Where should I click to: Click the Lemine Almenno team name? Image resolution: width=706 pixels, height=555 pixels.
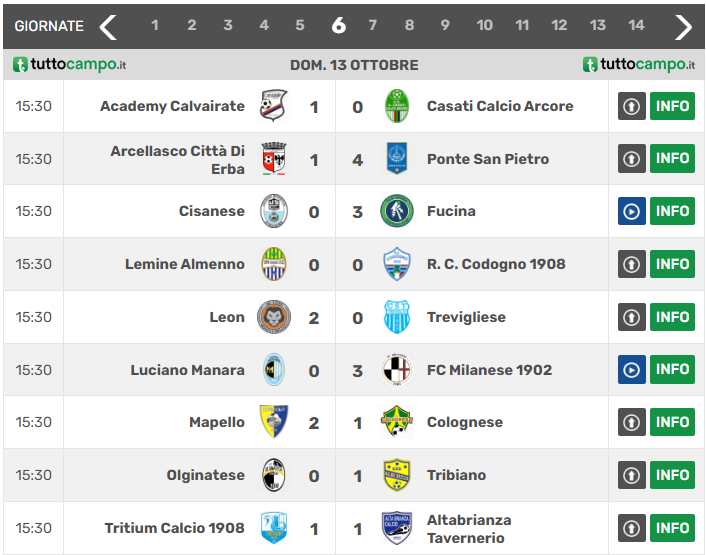click(x=185, y=264)
